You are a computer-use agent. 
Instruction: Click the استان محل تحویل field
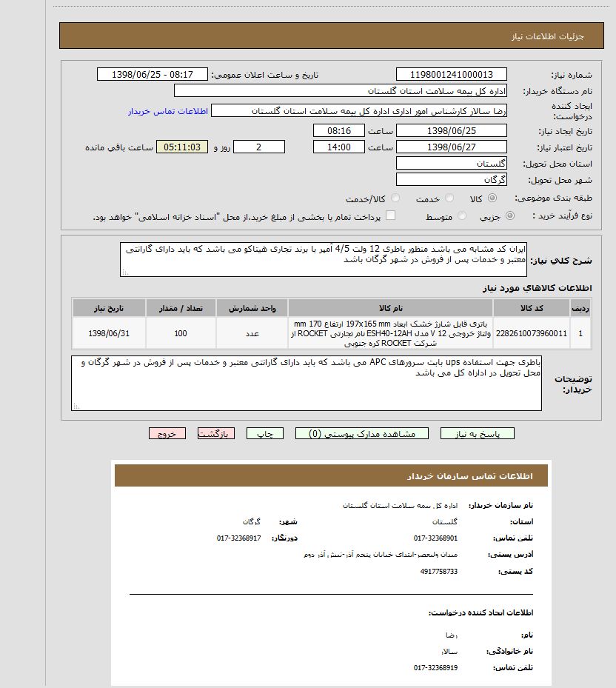452,164
